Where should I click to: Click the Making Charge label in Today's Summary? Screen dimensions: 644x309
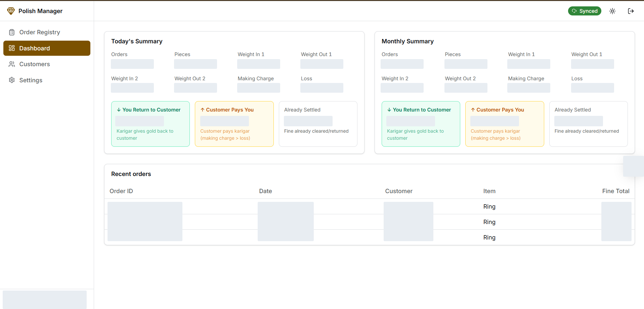[256, 79]
